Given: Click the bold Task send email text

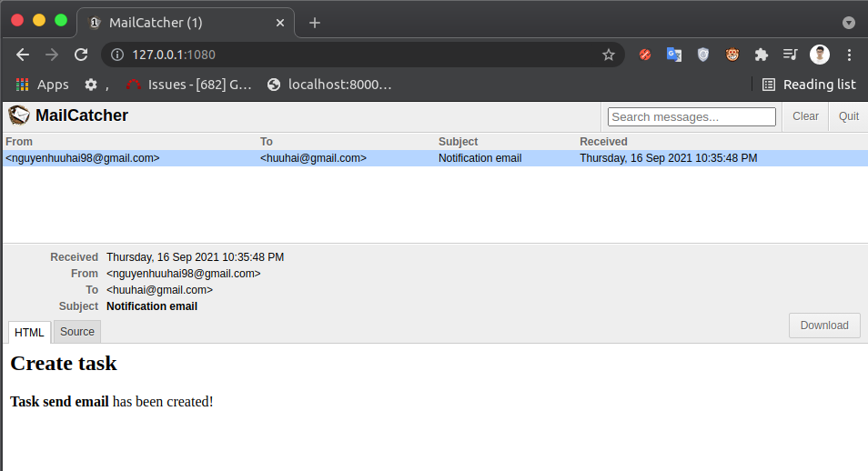Looking at the screenshot, I should pos(59,402).
